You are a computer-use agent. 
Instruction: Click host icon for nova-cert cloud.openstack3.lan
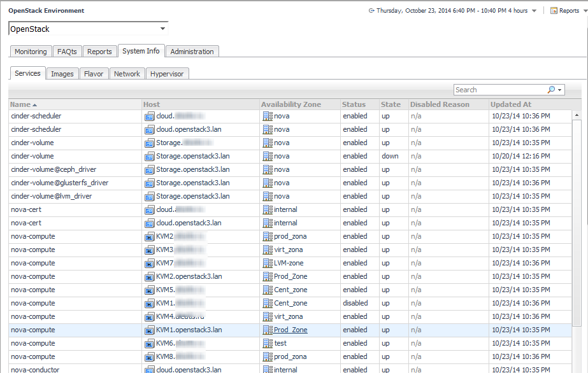(149, 223)
